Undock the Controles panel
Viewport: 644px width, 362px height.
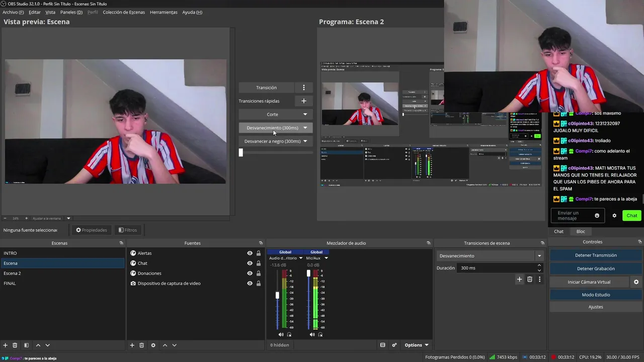(640, 242)
